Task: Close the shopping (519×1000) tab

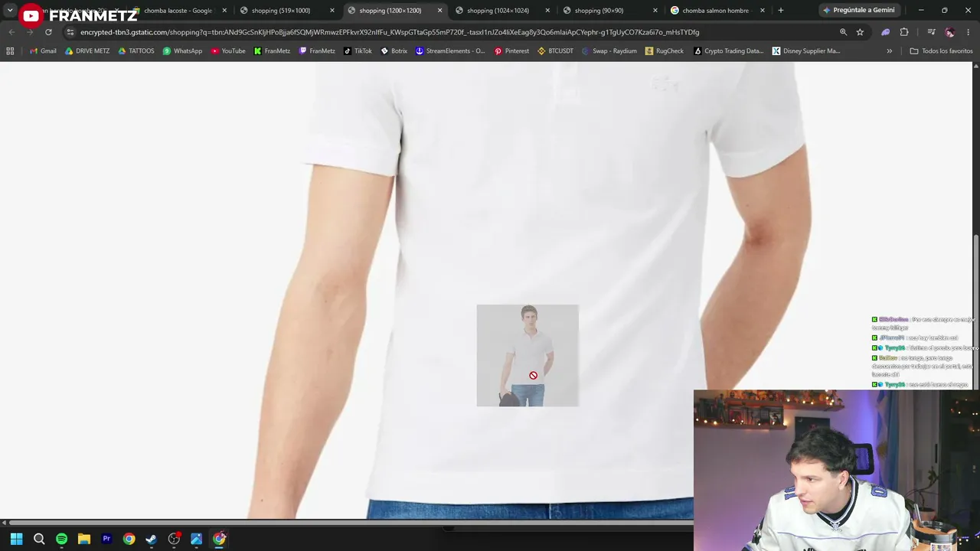Action: 332,11
